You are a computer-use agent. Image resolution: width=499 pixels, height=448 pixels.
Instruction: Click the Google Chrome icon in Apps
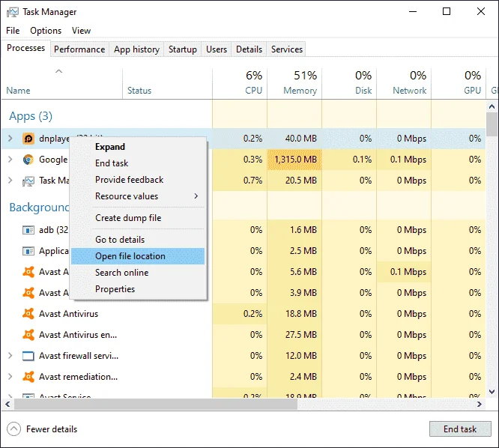point(28,160)
